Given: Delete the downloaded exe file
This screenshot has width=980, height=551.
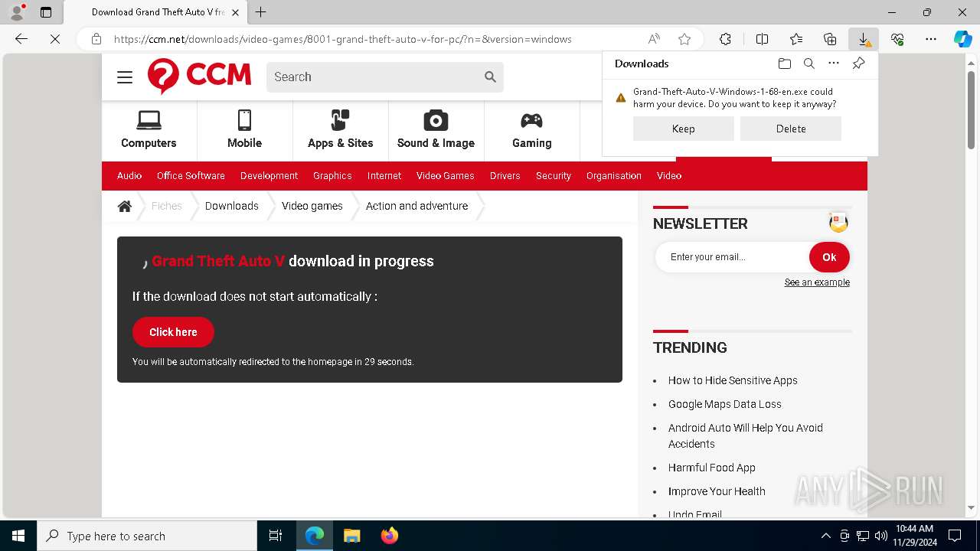Looking at the screenshot, I should tap(790, 129).
